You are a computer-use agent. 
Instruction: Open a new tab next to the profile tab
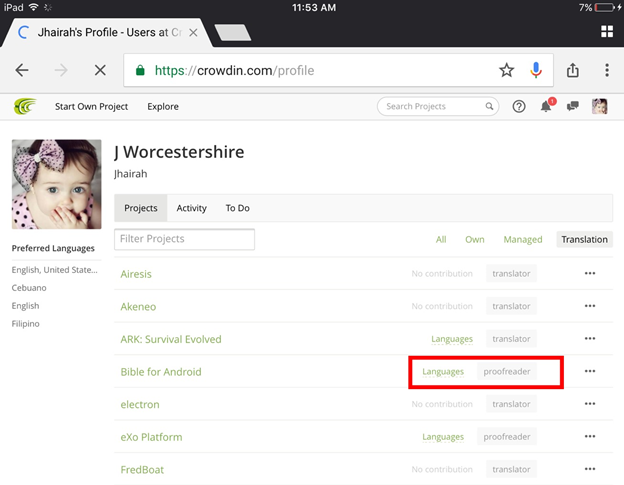tap(233, 33)
